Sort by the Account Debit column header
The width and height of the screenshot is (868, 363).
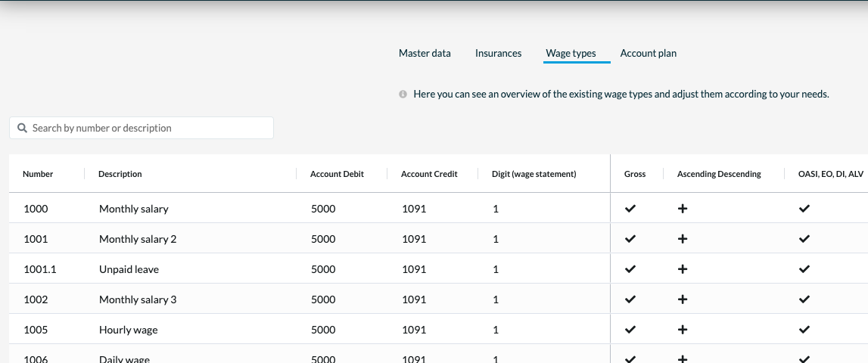337,174
